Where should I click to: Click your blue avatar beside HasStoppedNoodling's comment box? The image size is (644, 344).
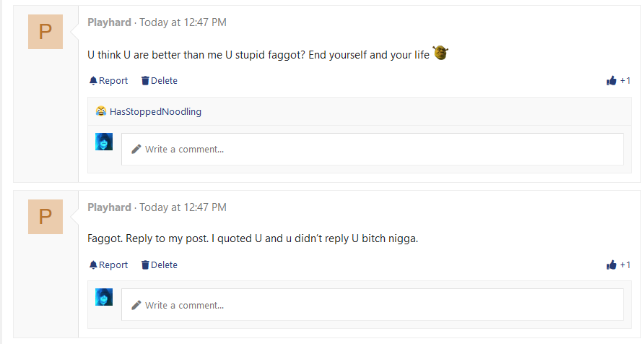[104, 142]
